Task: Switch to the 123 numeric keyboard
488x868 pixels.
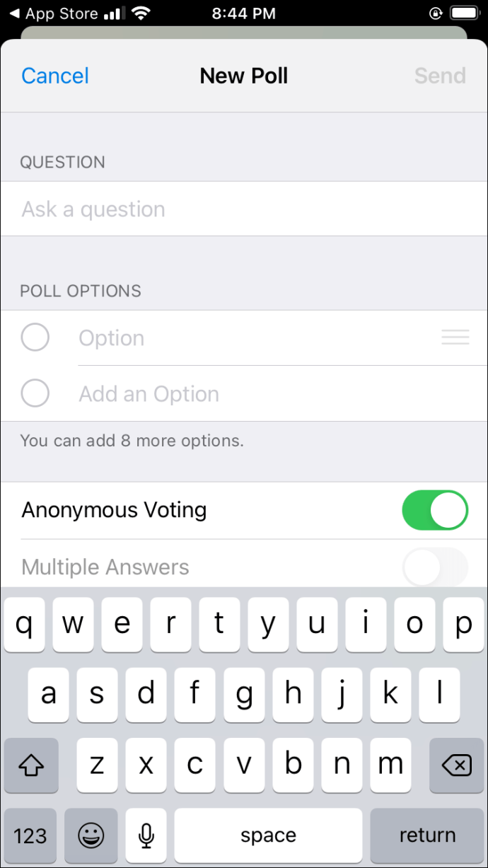Action: click(30, 835)
